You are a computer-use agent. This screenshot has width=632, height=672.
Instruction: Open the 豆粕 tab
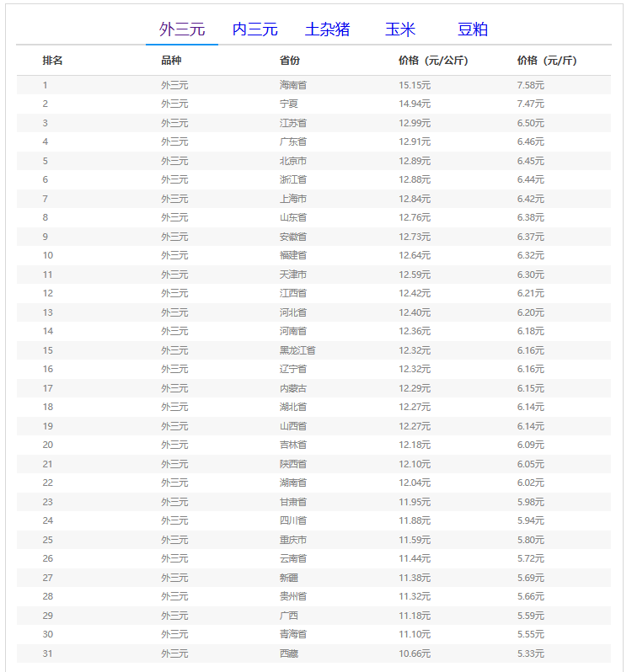point(473,29)
